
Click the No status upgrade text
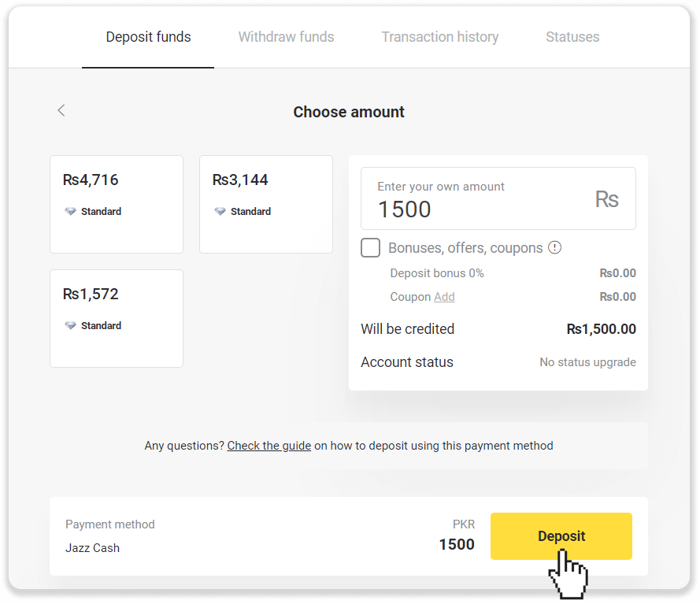click(x=587, y=362)
